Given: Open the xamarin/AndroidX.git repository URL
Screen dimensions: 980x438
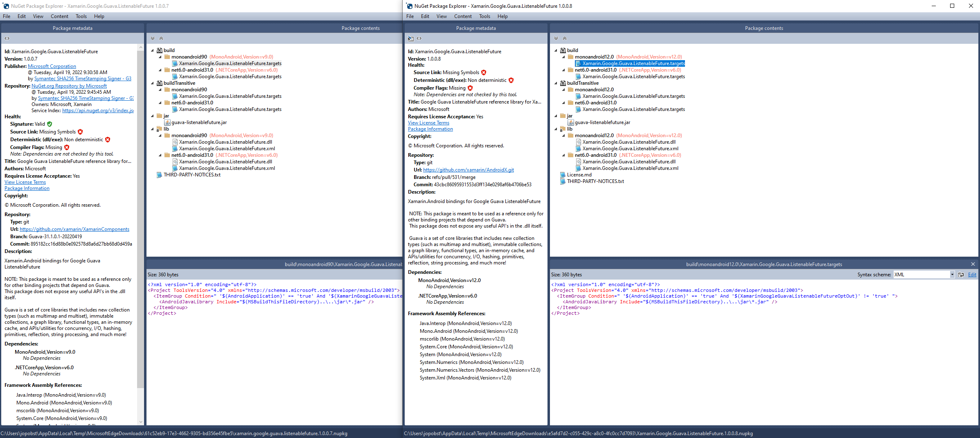Looking at the screenshot, I should 469,170.
